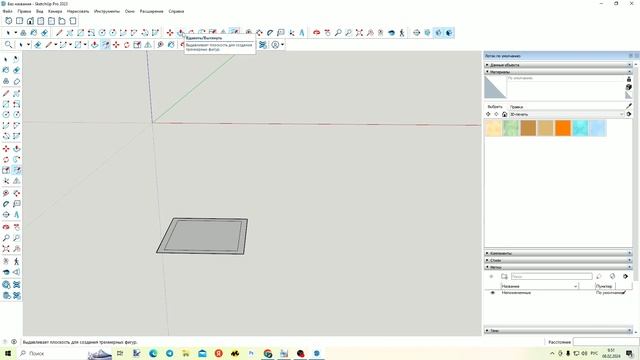This screenshot has height=360, width=640.
Task: Open Search tool on Getting Started toolbar
Action: (8, 44)
